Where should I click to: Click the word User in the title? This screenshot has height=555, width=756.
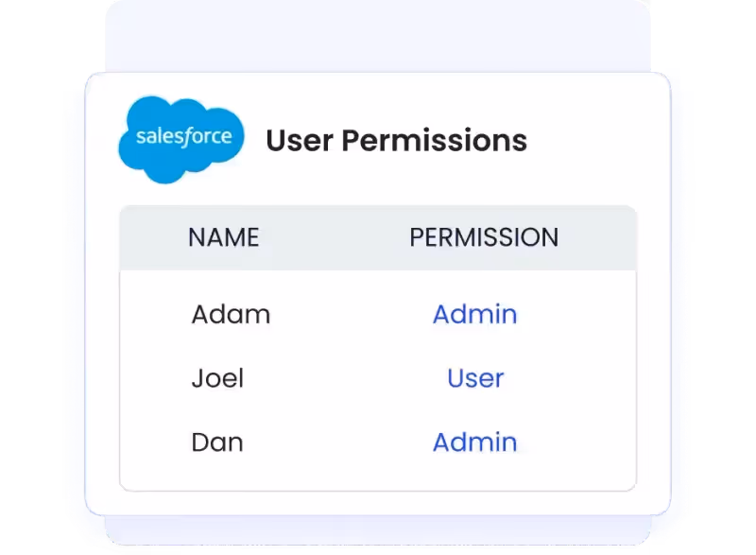pyautogui.click(x=300, y=140)
